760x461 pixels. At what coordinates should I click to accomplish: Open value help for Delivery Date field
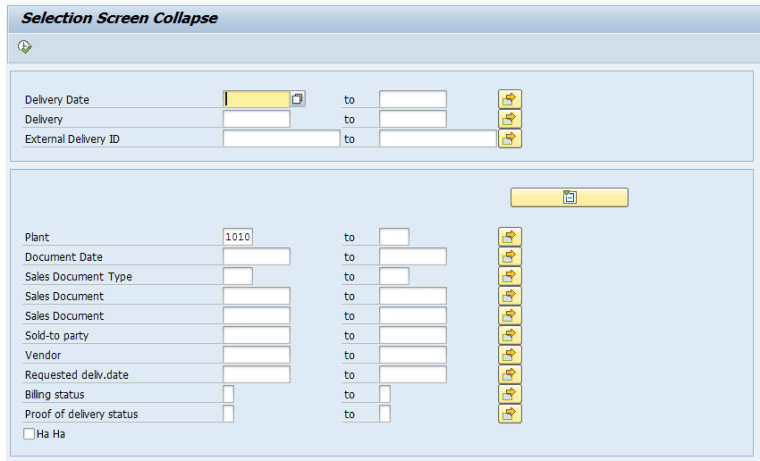(298, 99)
